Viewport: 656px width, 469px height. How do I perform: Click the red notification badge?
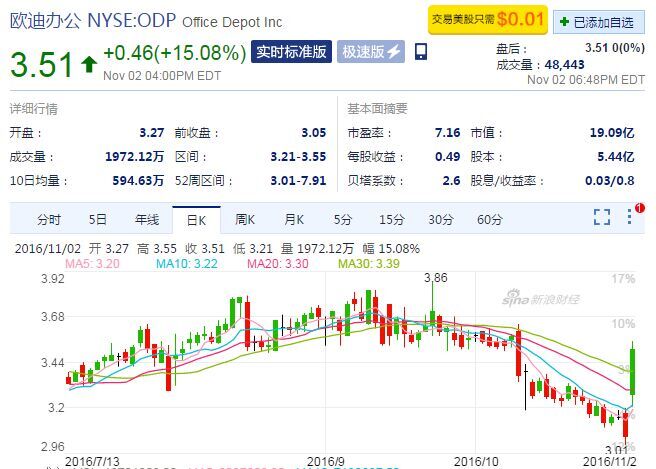640,208
